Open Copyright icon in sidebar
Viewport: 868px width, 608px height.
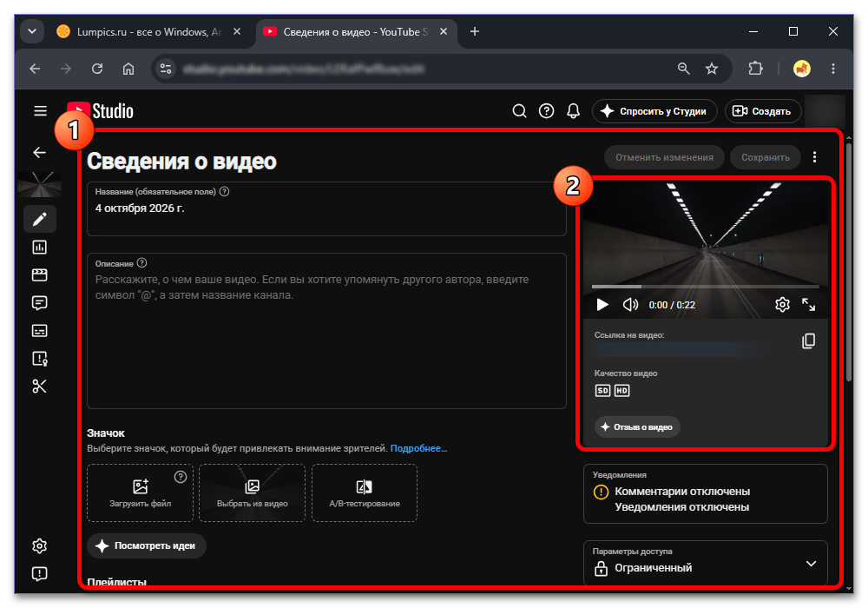[39, 358]
